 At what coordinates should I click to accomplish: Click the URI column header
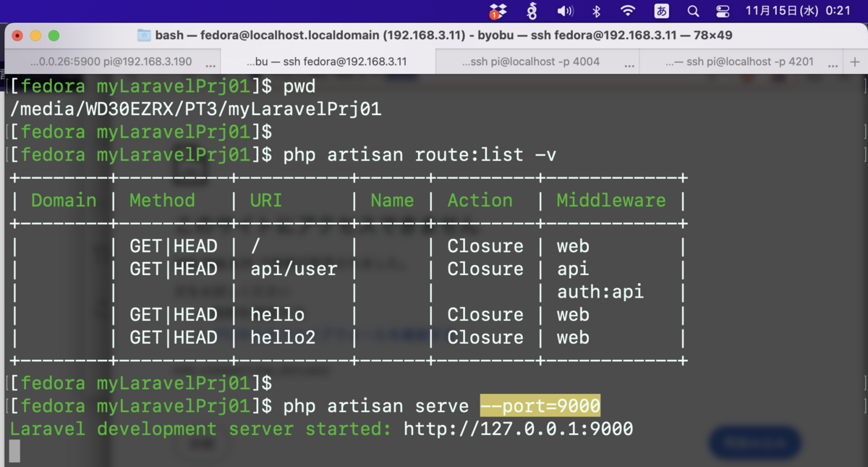pyautogui.click(x=266, y=201)
